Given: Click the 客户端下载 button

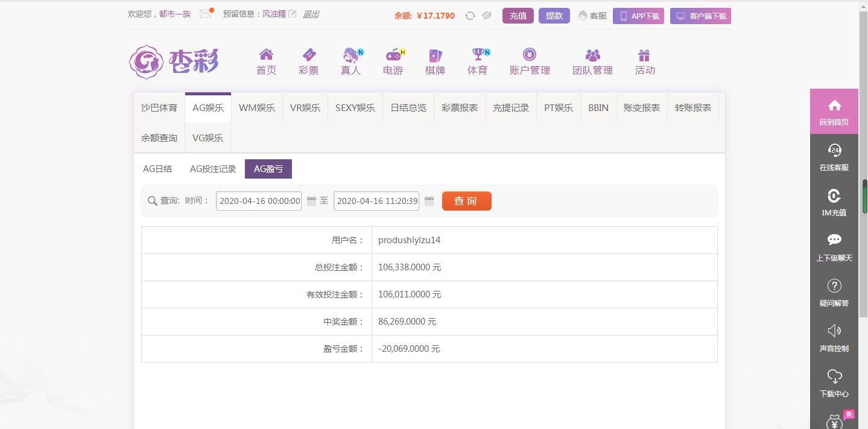Looking at the screenshot, I should pyautogui.click(x=700, y=16).
